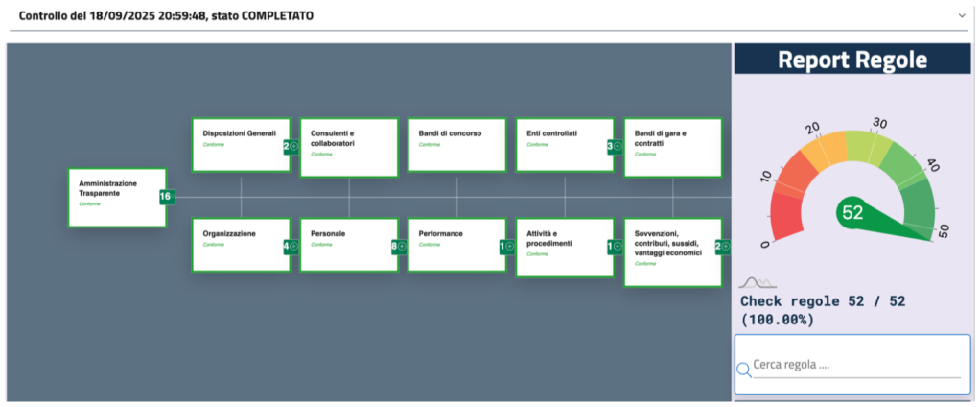Expand the Organizzazione node badge

291,246
